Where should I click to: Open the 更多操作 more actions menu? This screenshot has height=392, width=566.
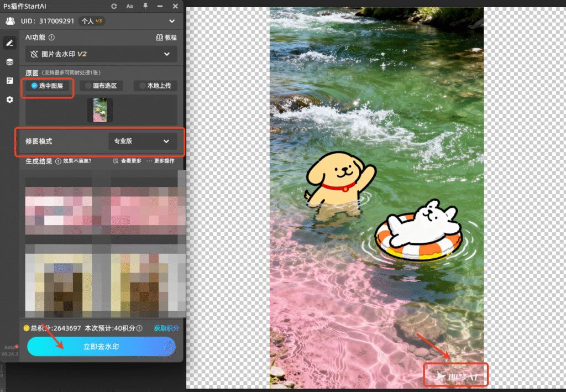[x=161, y=161]
